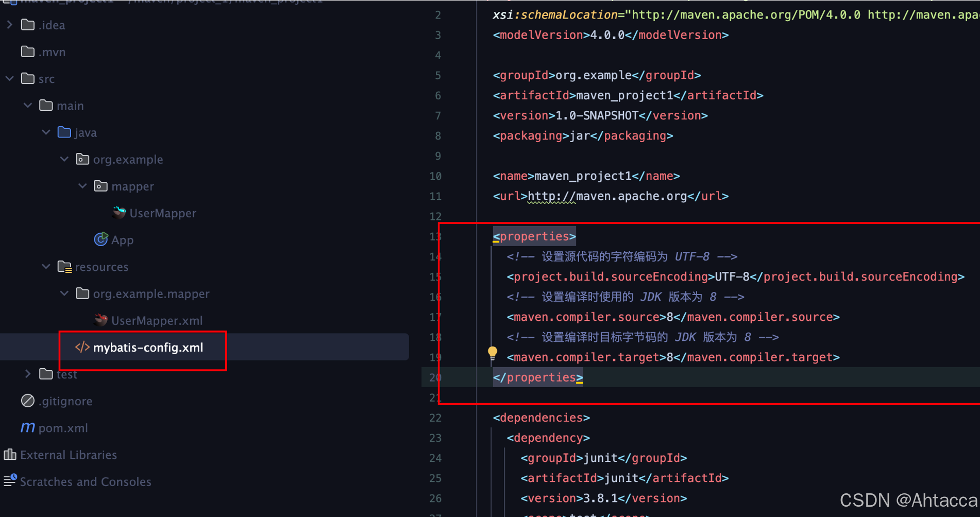Click the closing properties tag

pos(538,377)
